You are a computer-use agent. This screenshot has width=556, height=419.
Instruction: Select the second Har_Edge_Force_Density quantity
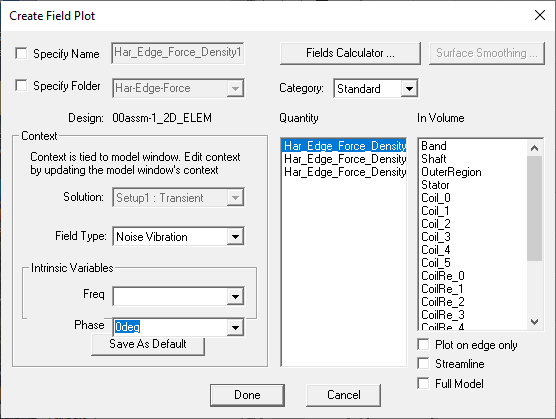pos(345,159)
